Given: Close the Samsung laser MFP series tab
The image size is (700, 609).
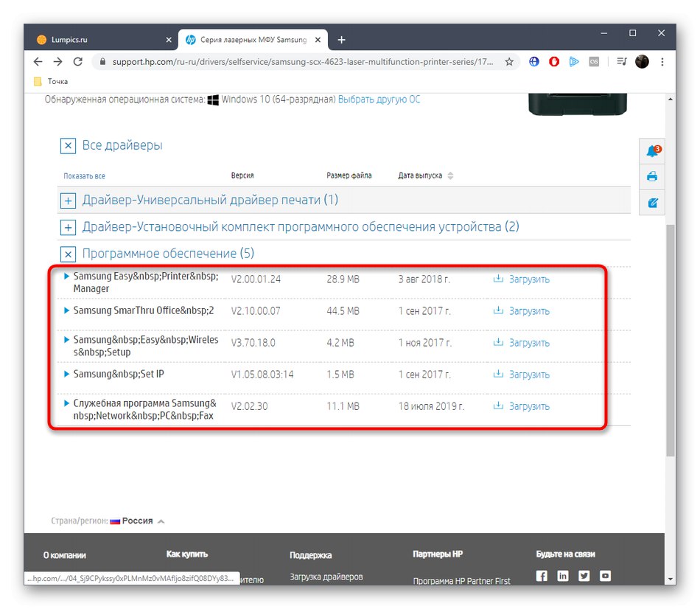Looking at the screenshot, I should 318,40.
